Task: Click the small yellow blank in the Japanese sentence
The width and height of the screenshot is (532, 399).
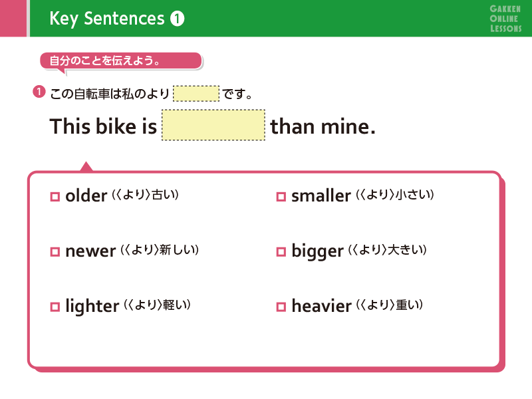Action: (196, 93)
